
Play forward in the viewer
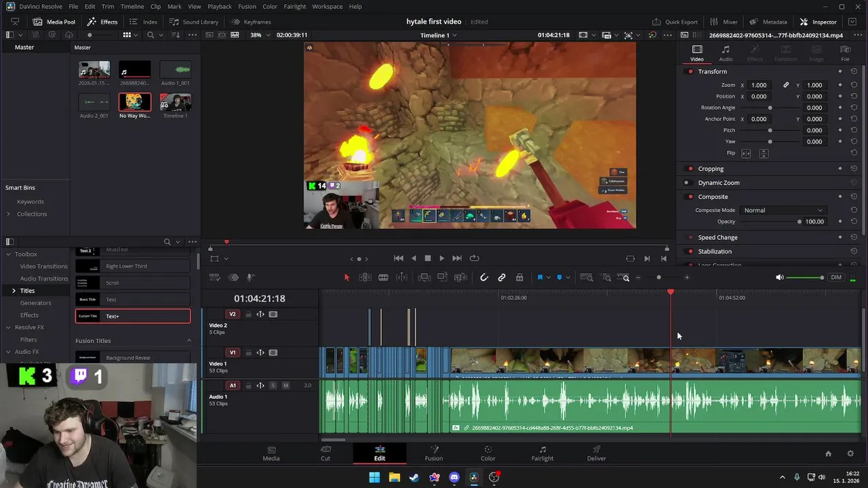pyautogui.click(x=441, y=258)
